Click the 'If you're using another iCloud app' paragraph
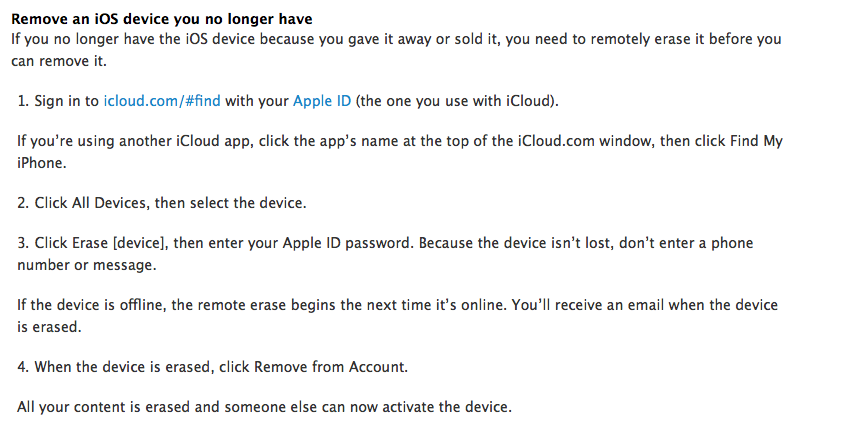 point(400,152)
